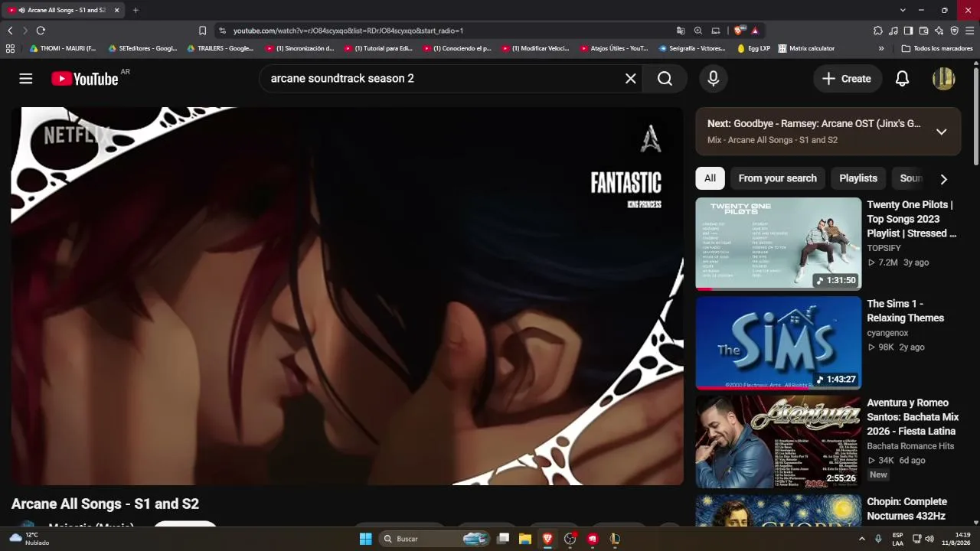Select the From your search chip
This screenshot has width=980, height=551.
pos(777,178)
